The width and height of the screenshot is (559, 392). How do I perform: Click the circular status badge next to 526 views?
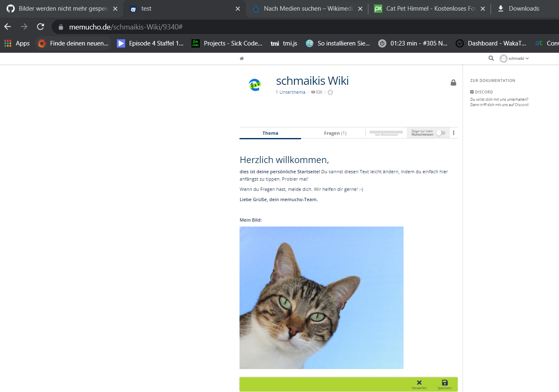point(330,92)
